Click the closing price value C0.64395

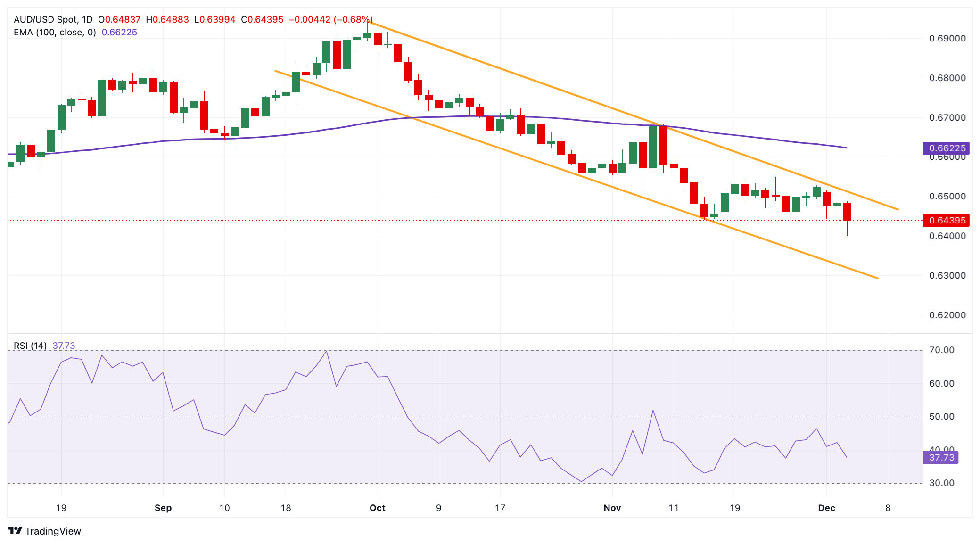point(262,19)
